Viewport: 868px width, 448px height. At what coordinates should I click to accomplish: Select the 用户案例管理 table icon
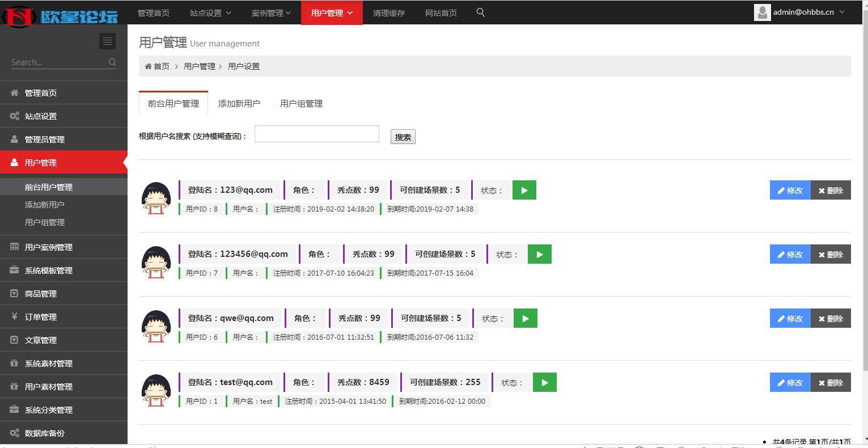(14, 247)
